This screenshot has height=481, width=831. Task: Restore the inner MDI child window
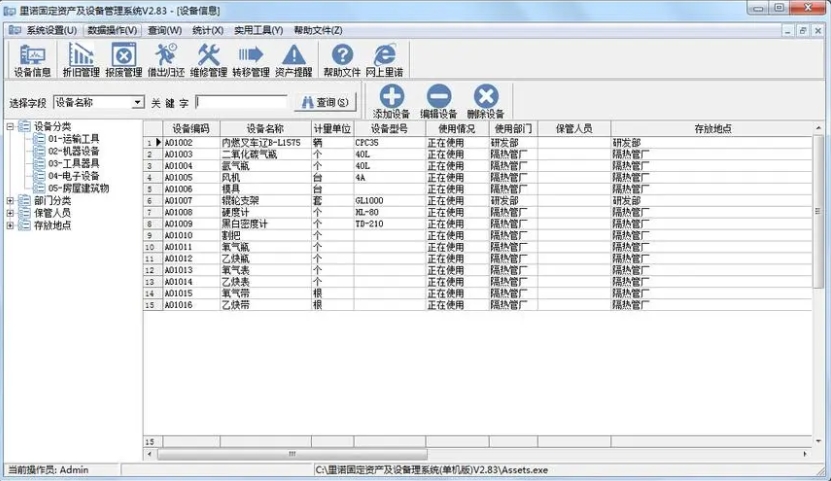point(802,31)
